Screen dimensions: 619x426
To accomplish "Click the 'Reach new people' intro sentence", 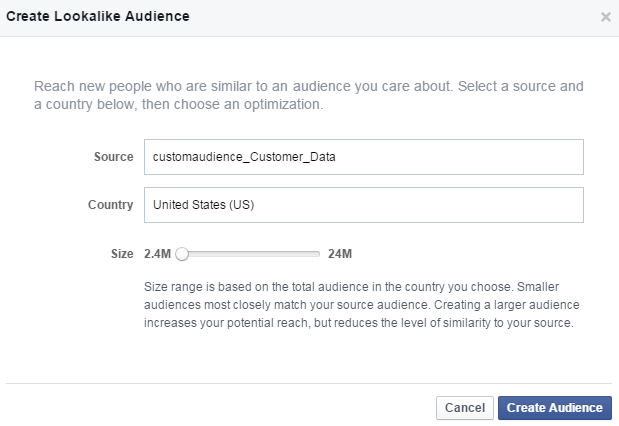I will [x=200, y=87].
